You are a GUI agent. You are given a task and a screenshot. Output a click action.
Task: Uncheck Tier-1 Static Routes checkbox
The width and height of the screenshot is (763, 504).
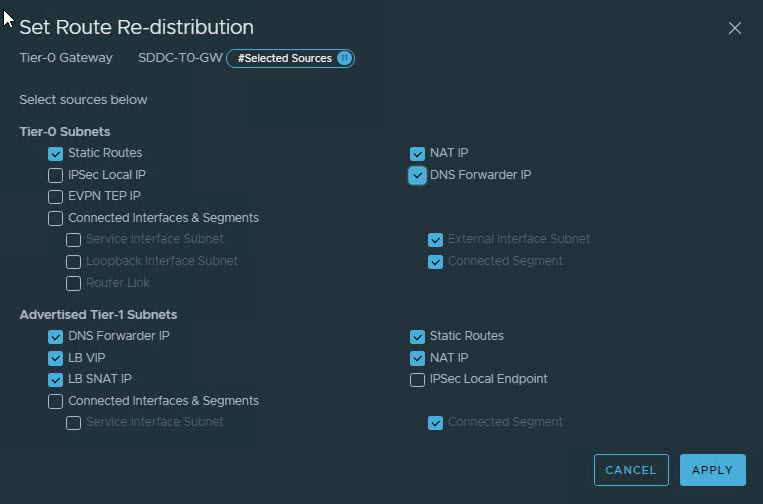pyautogui.click(x=417, y=337)
